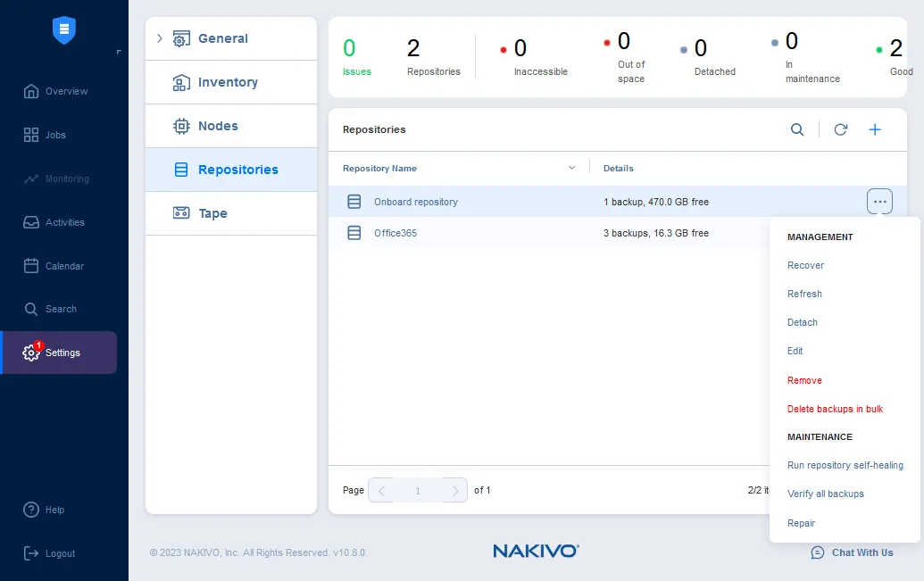Choose Run repository self-healing option
The height and width of the screenshot is (581, 924).
point(845,465)
